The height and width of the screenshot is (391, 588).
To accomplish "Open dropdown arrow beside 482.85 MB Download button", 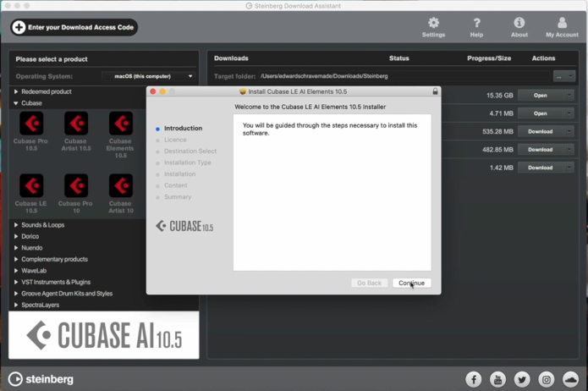I will (569, 149).
